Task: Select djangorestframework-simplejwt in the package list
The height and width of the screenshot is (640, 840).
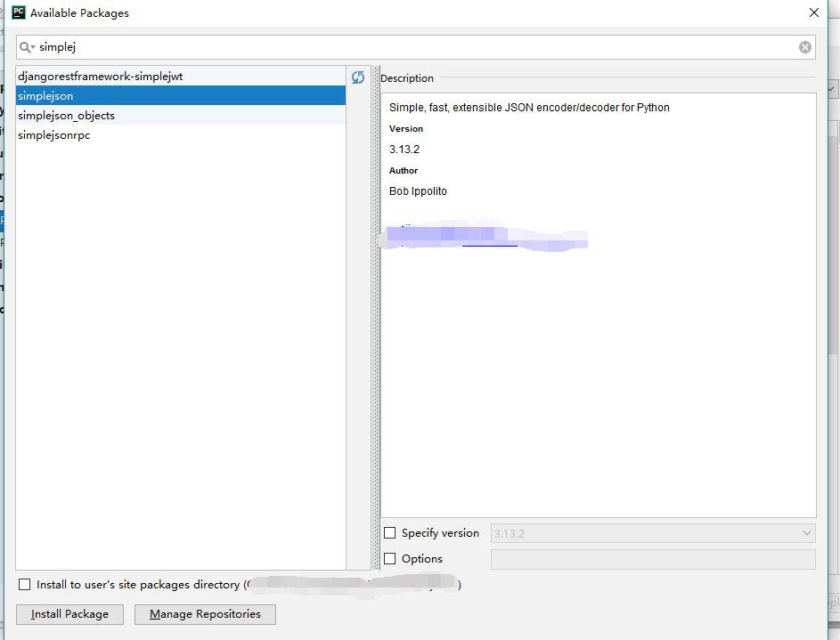Action: [x=181, y=76]
